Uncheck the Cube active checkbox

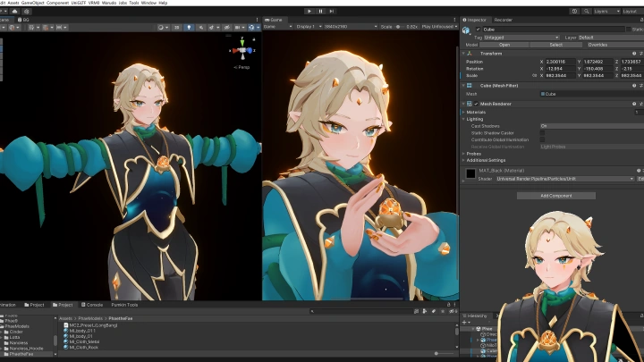(x=478, y=29)
